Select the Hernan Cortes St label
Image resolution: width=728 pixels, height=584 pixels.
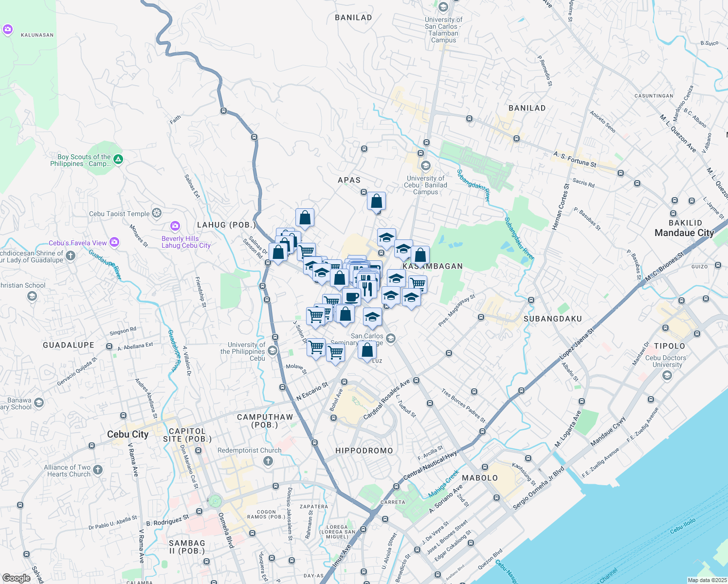point(561,207)
